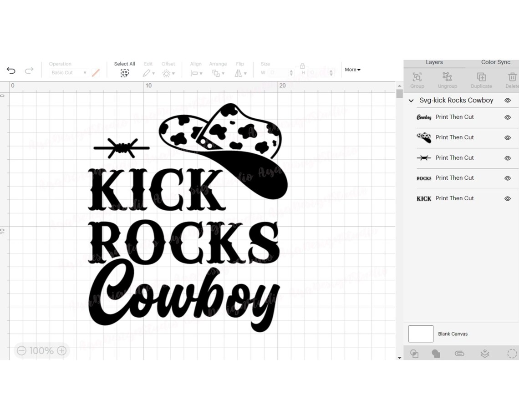Click the Svg-kick Rocks Cowboy group name
Screen dimensions: 519x420
(456, 100)
